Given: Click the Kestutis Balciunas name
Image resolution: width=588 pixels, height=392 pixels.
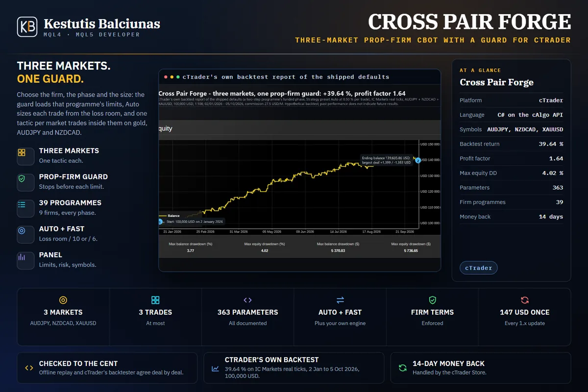Looking at the screenshot, I should (102, 24).
